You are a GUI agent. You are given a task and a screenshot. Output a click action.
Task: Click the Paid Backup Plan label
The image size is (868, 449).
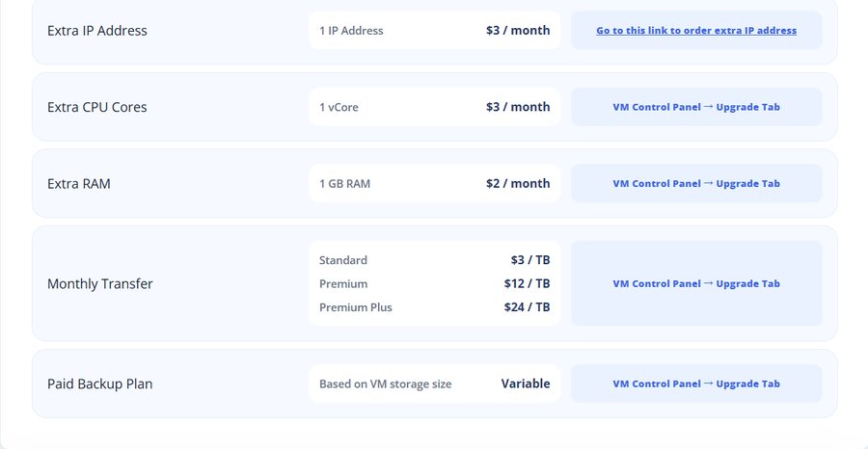[x=99, y=383]
